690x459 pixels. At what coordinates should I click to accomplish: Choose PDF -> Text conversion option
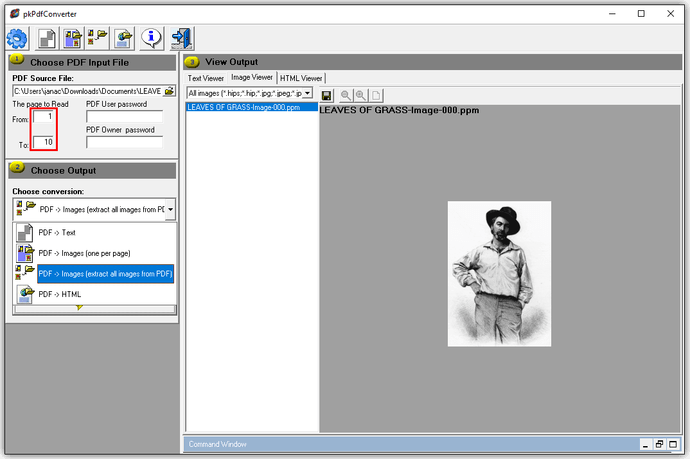point(95,232)
